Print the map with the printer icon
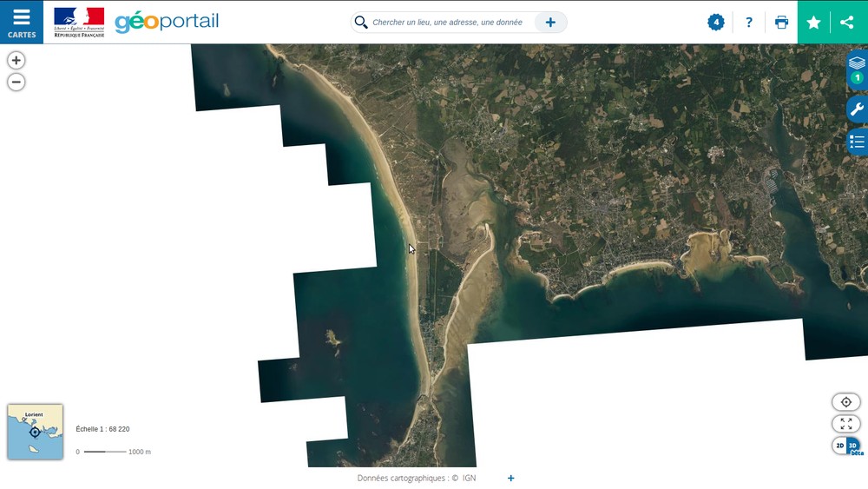The height and width of the screenshot is (489, 868). pos(782,23)
